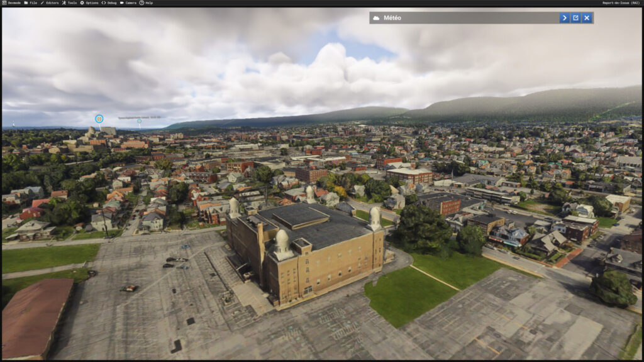Click Report-An-Issue link at top right
Screen dimensions: 644x362
621,3
